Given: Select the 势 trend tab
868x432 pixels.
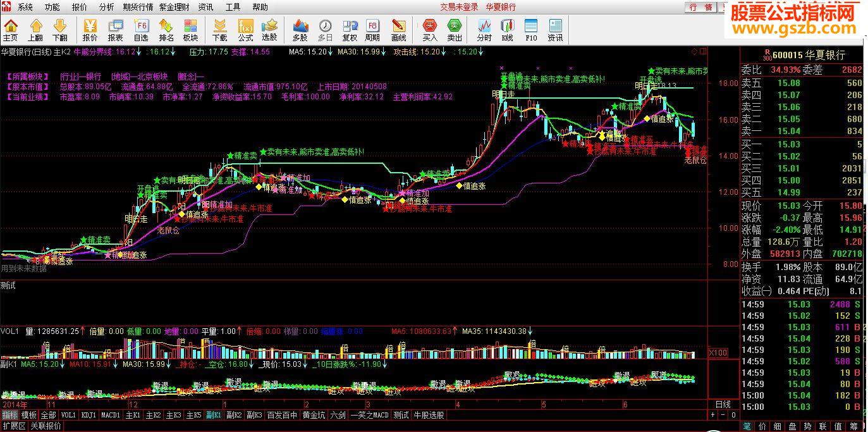Looking at the screenshot, I should click(x=809, y=426).
